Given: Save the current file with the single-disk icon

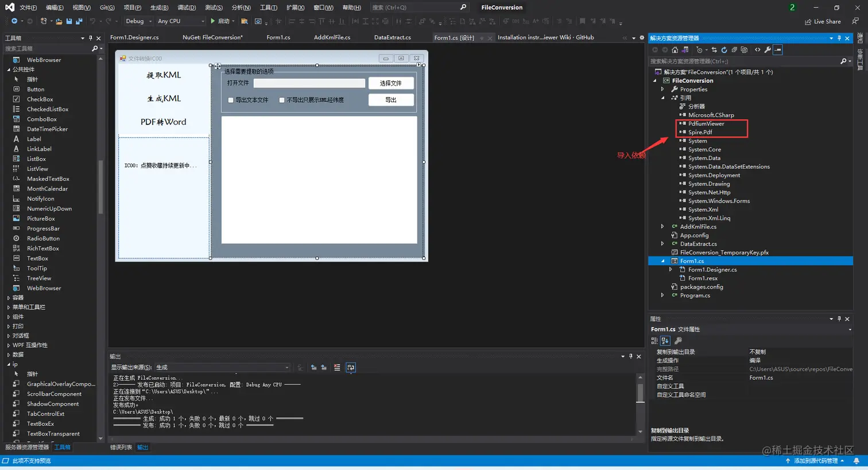Looking at the screenshot, I should click(69, 21).
